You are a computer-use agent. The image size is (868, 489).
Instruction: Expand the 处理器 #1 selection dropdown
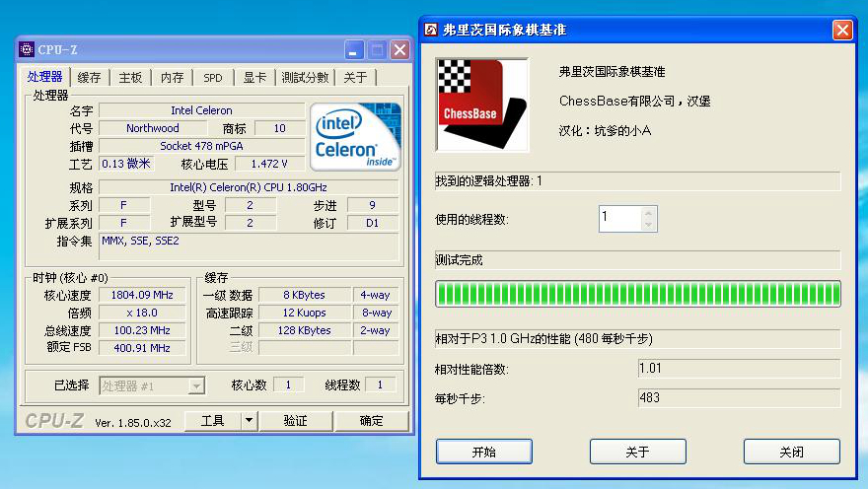pos(196,385)
